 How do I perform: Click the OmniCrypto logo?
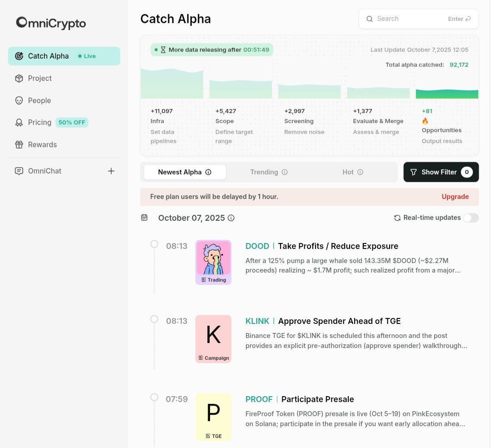[51, 23]
